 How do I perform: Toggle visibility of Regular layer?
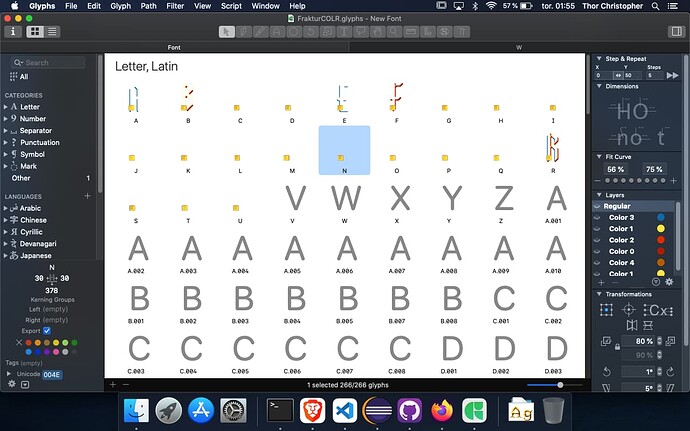(x=597, y=206)
